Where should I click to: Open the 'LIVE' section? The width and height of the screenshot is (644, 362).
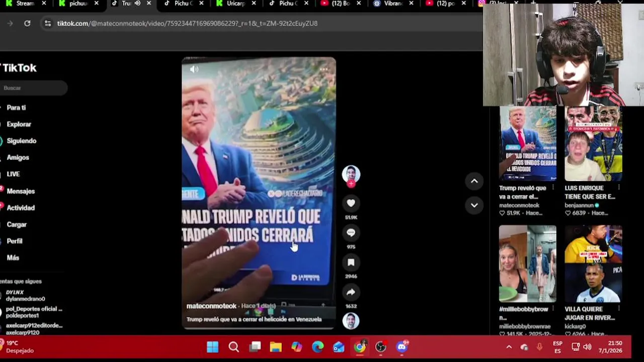(x=13, y=174)
